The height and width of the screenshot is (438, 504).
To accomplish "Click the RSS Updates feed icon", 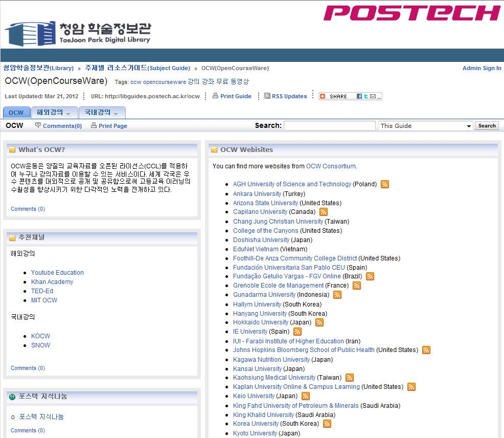I will 267,96.
